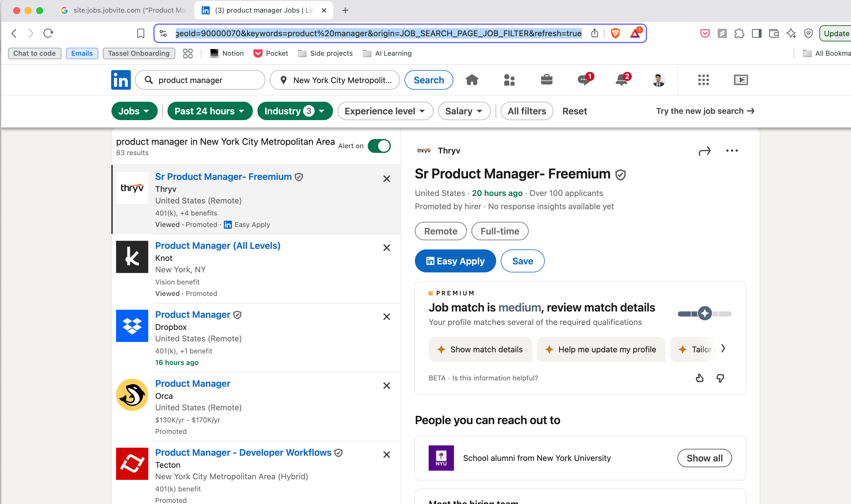Expand the Past 24 hours filter
851x504 pixels.
pyautogui.click(x=209, y=111)
